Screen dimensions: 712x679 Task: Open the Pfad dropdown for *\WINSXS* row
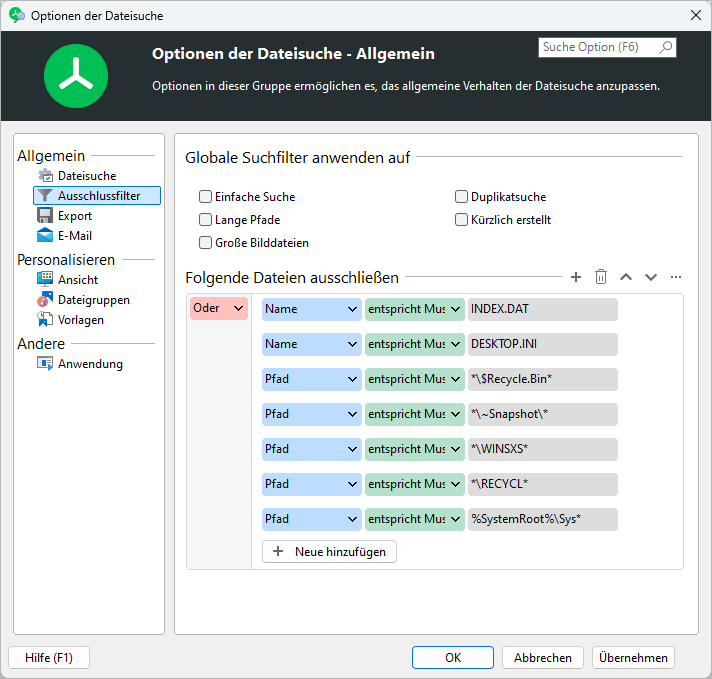pos(311,450)
